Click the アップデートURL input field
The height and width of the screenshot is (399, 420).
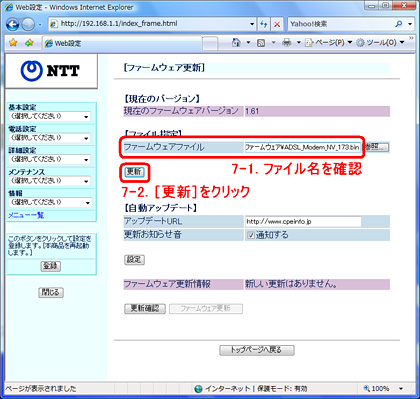pos(303,221)
